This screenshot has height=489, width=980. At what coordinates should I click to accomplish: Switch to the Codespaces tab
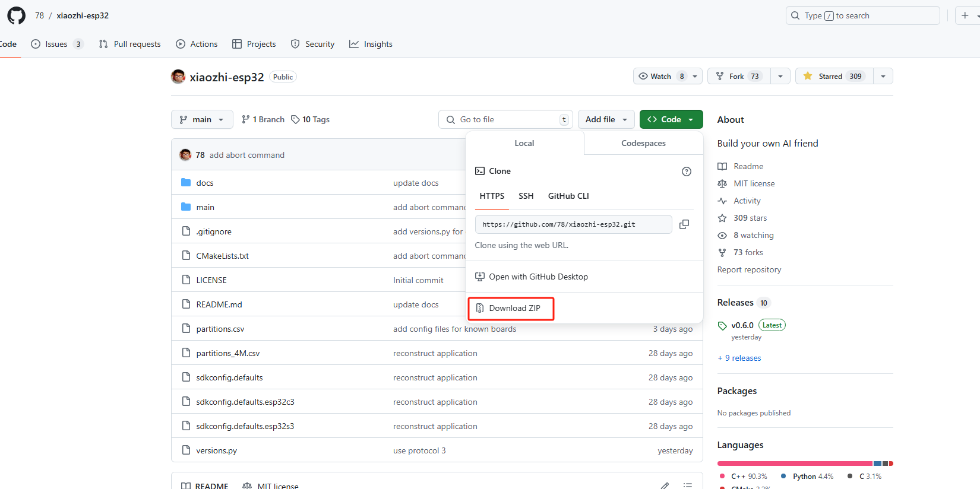pos(643,143)
